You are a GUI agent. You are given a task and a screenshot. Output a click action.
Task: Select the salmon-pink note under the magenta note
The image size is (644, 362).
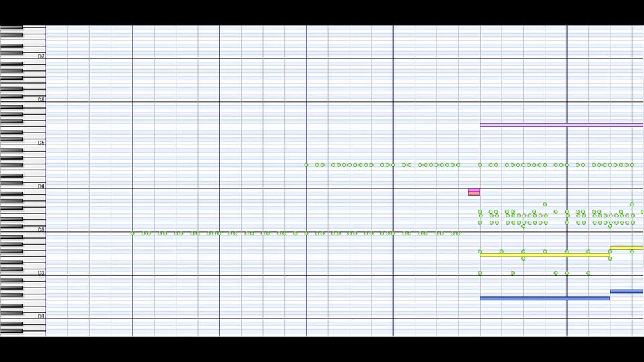click(x=474, y=194)
